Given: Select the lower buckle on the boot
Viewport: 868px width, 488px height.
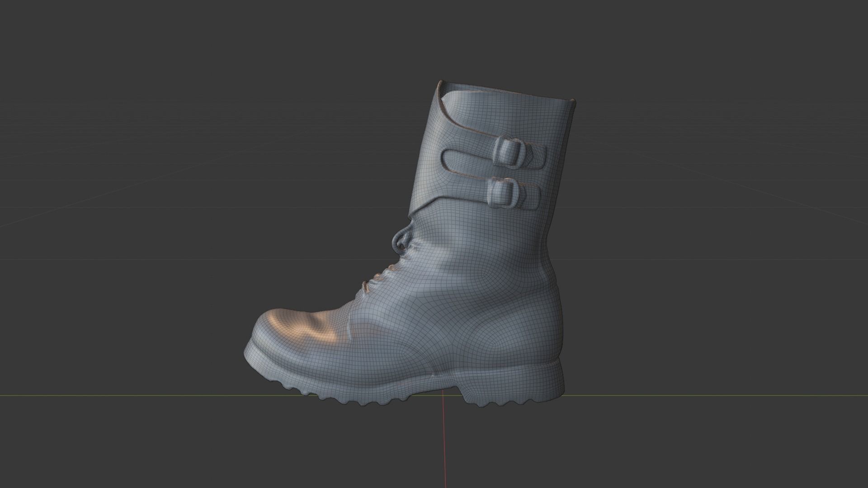Looking at the screenshot, I should [503, 193].
